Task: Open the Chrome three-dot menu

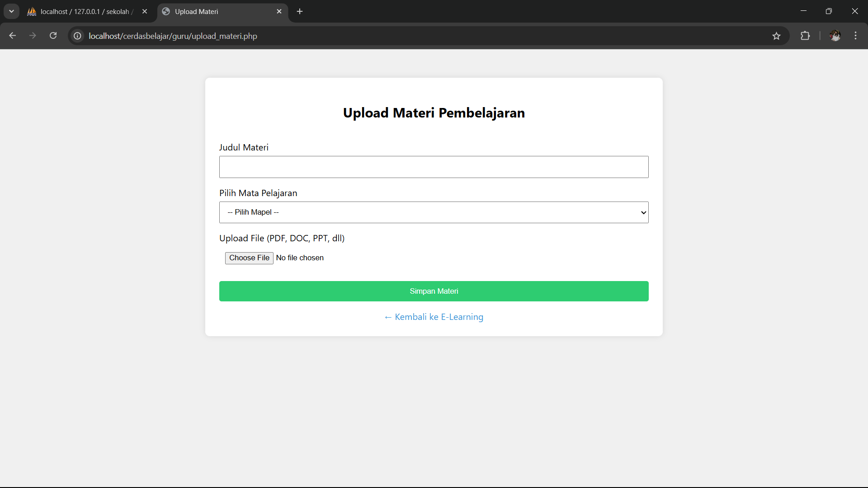Action: coord(855,36)
